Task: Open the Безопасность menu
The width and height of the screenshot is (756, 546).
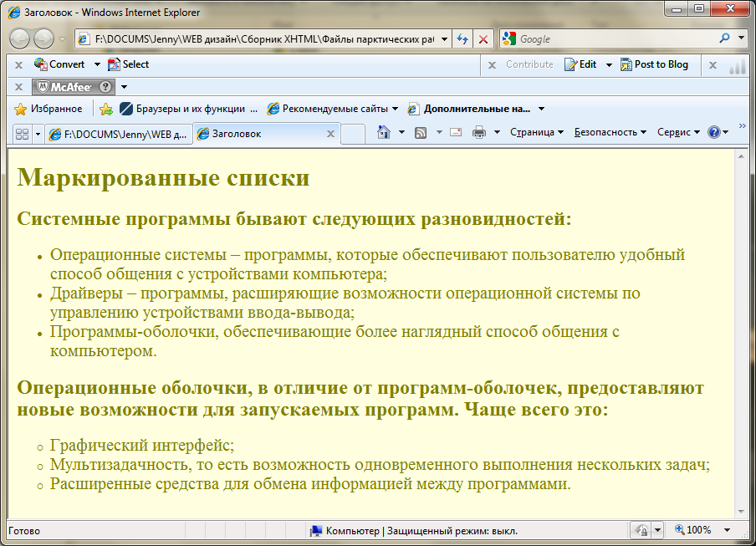Action: [x=610, y=132]
